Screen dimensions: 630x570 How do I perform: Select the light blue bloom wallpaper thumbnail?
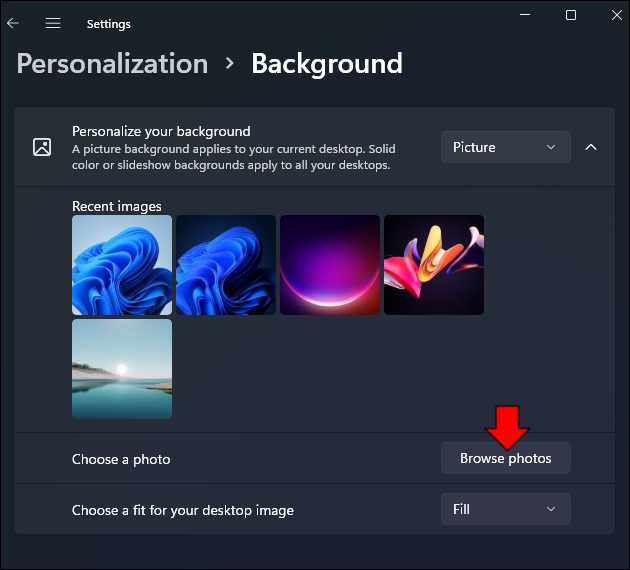122,265
